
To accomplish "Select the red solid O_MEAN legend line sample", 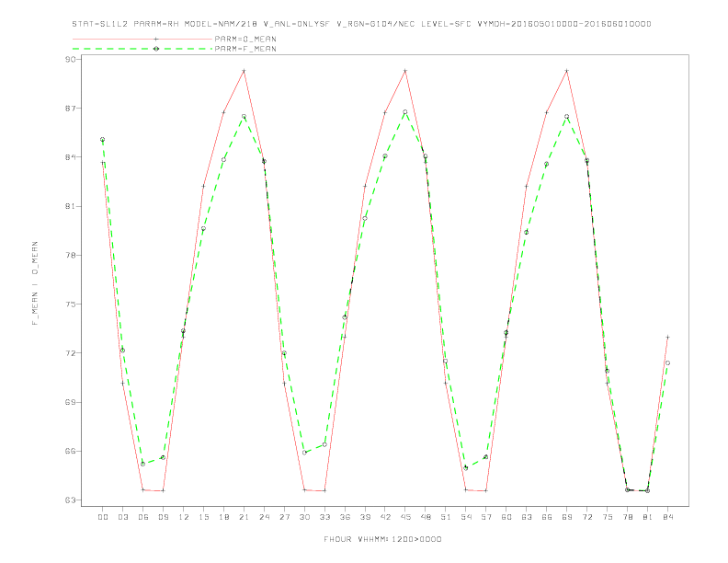I will point(142,39).
